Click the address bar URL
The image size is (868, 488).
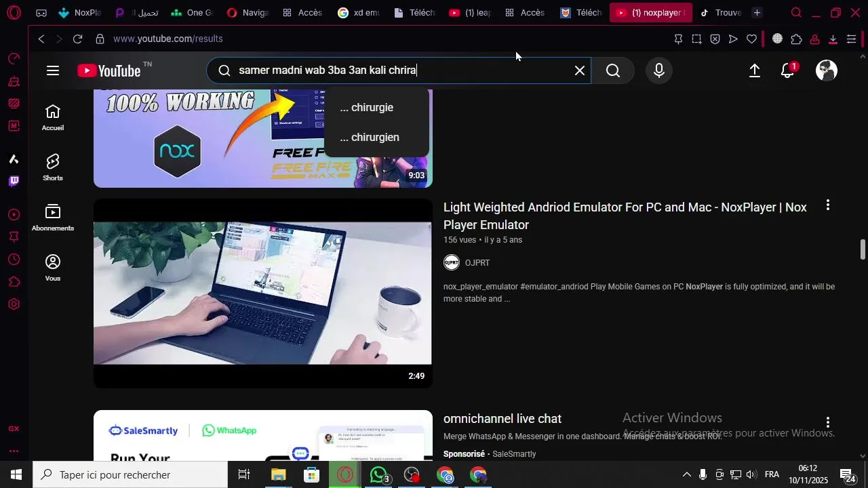pos(168,39)
